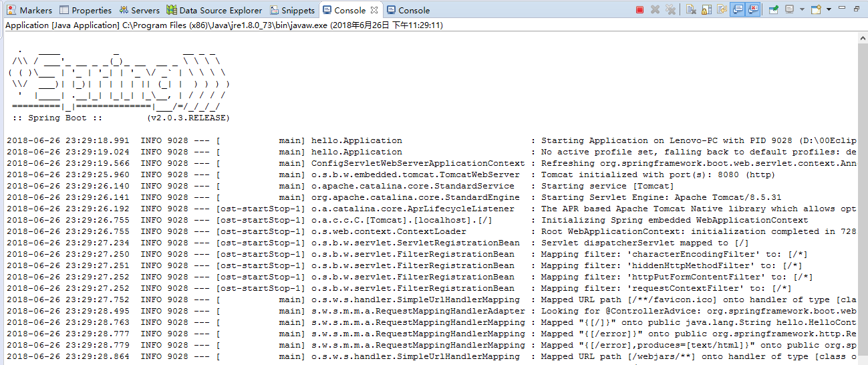Click the '(v2.0.3.RELEASE)' version text
Image resolution: width=868 pixels, height=365 pixels.
coord(188,118)
